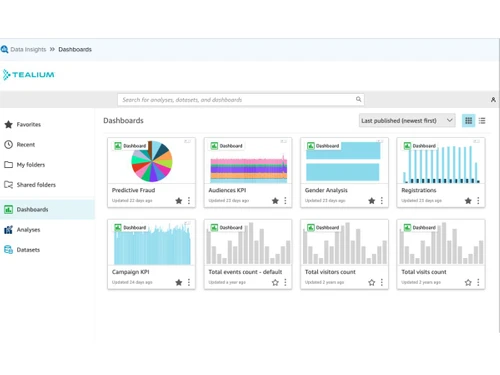This screenshot has width=500, height=375.
Task: Unfavorite the Gender Analysis star
Action: coord(372,201)
